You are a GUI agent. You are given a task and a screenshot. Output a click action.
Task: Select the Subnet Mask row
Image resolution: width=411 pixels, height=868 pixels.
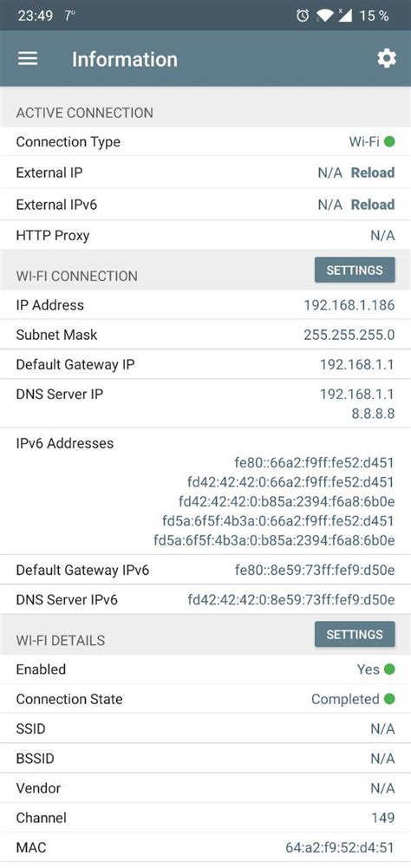[205, 335]
